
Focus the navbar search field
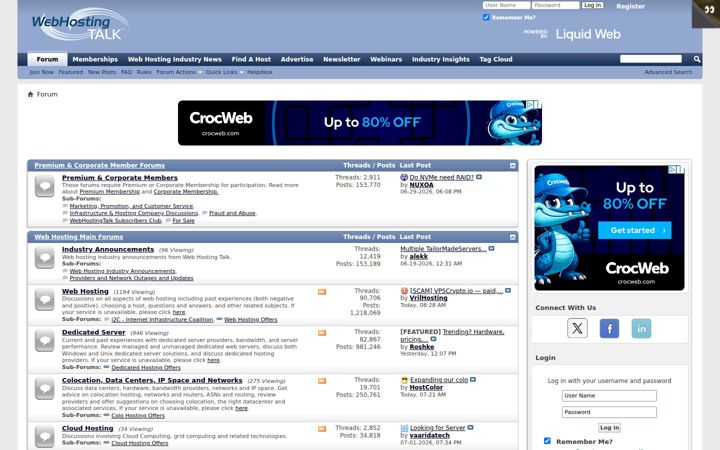point(651,59)
